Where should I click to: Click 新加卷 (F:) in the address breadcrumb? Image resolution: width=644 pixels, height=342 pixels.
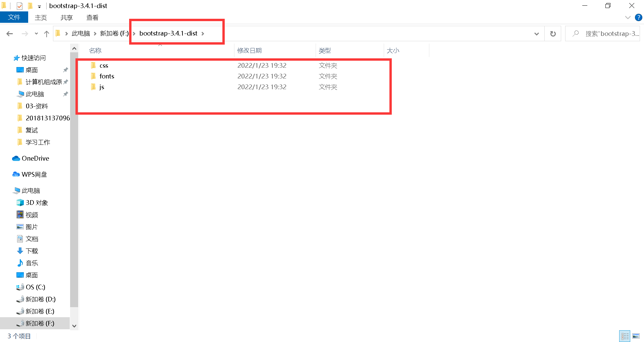pyautogui.click(x=114, y=33)
